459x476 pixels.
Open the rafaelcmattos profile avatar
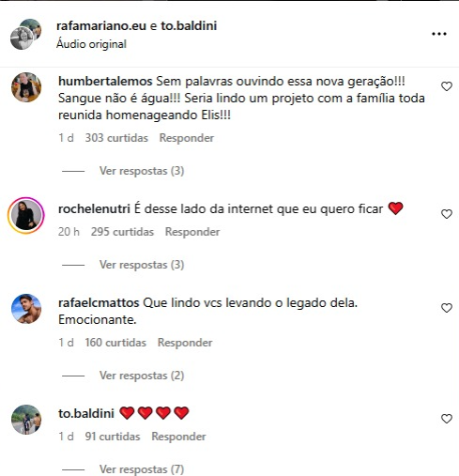pos(26,309)
